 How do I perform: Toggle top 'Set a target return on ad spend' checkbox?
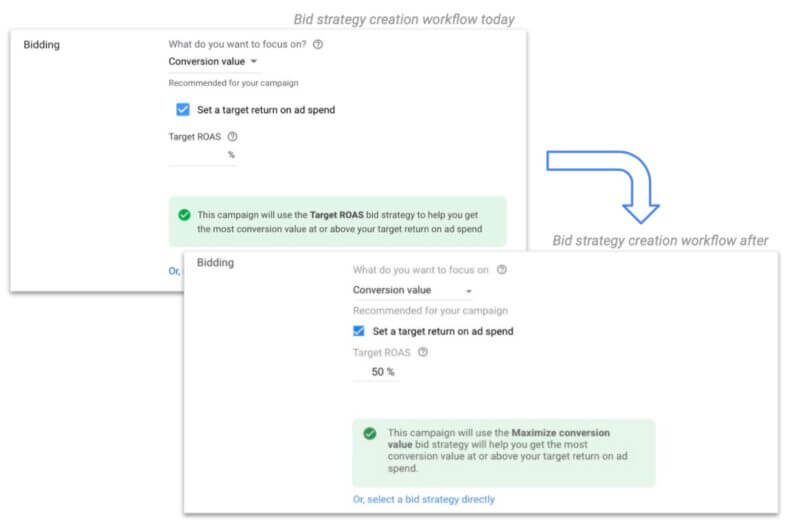183,110
